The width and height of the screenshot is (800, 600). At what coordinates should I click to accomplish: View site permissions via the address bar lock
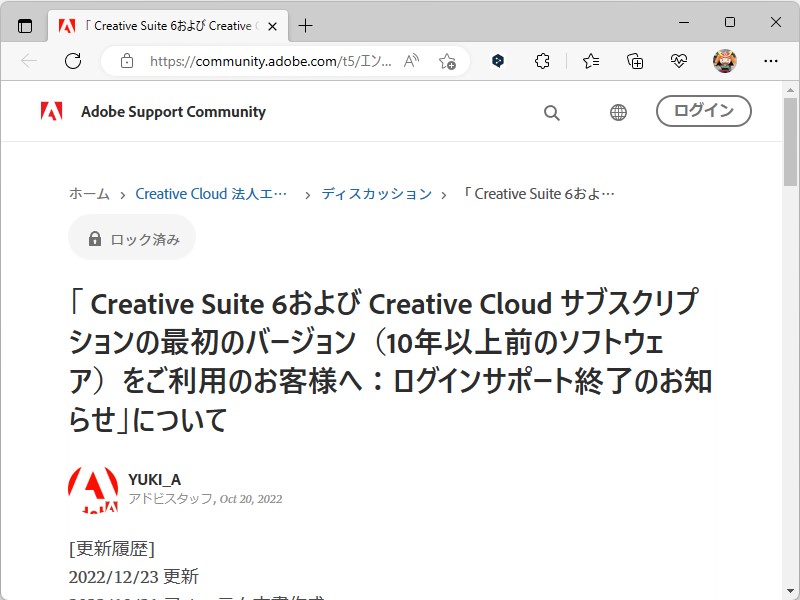pos(127,61)
